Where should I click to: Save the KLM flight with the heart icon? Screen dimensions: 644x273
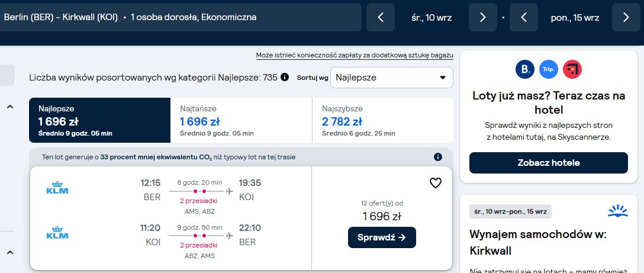click(x=436, y=183)
